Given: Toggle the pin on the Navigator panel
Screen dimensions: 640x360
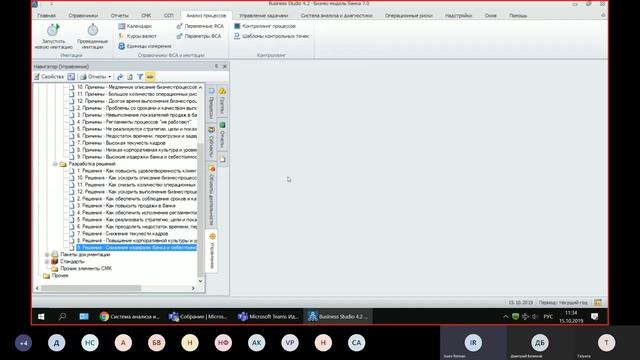Looking at the screenshot, I should (x=216, y=66).
